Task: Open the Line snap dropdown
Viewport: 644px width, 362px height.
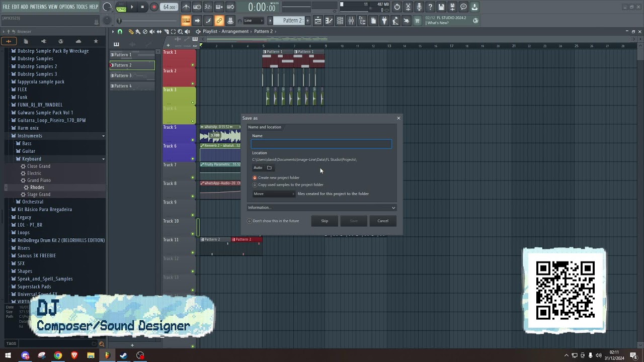Action: (x=254, y=21)
